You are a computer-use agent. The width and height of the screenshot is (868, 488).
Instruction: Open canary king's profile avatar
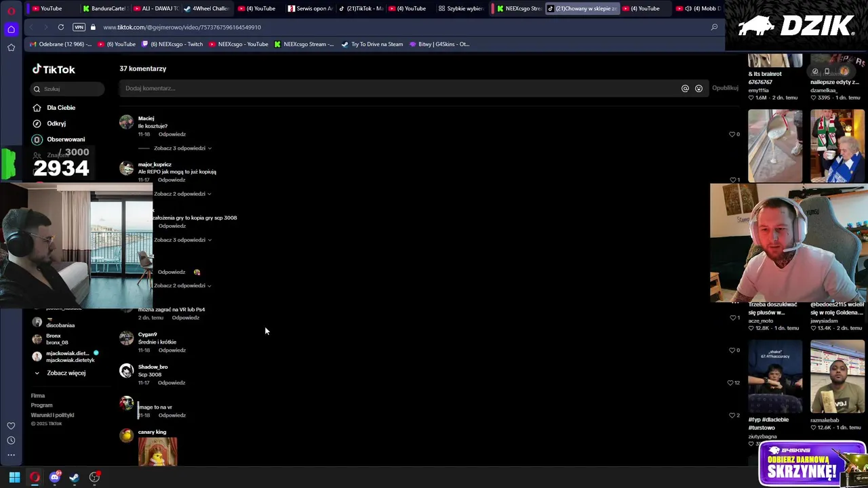[127, 436]
